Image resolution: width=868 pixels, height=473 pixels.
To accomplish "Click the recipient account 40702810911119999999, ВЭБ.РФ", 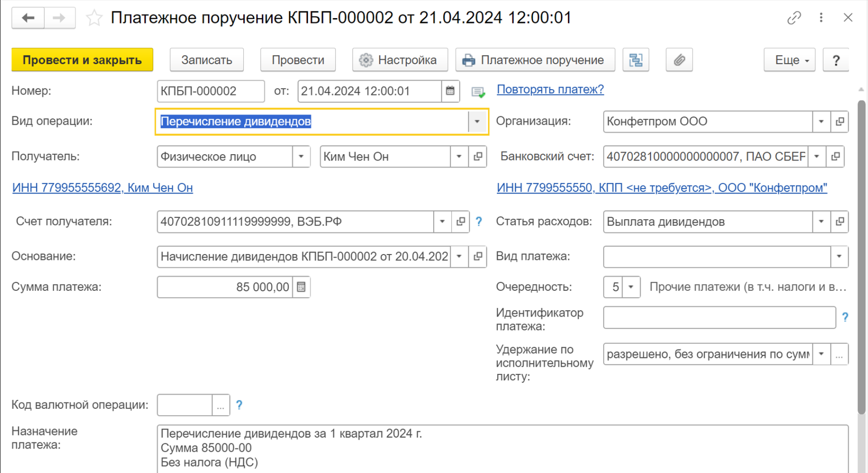I will coord(295,222).
